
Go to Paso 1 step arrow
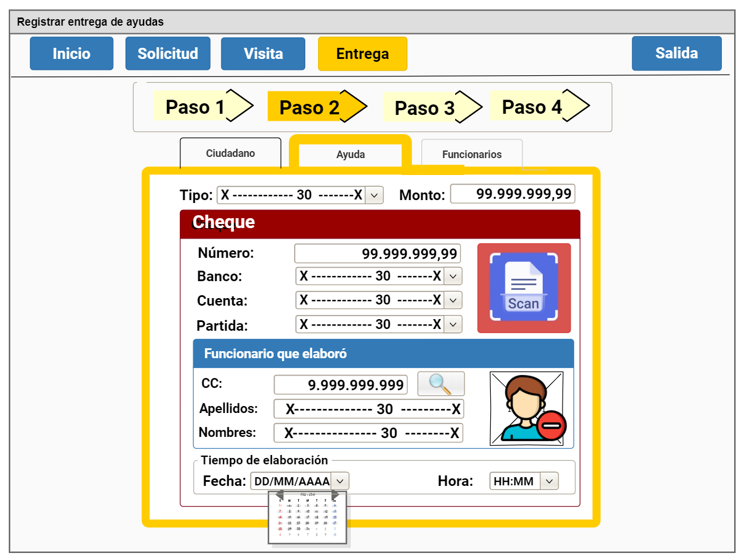click(203, 106)
